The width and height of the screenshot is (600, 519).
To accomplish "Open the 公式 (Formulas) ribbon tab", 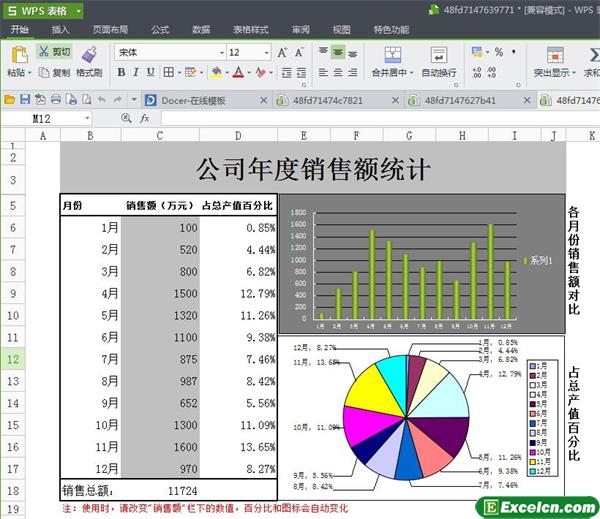I will 160,29.
